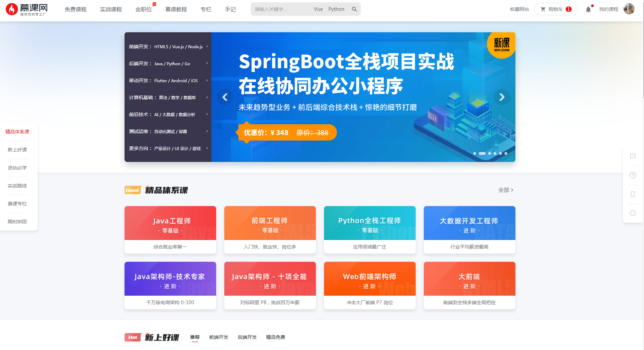
Task: Click the Good badge beside 精品体系课
Action: pyautogui.click(x=132, y=190)
